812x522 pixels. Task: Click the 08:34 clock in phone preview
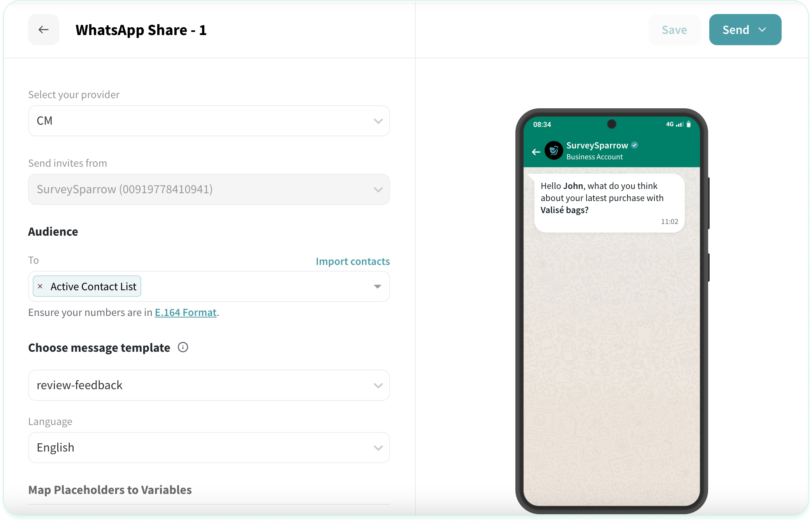pos(542,124)
